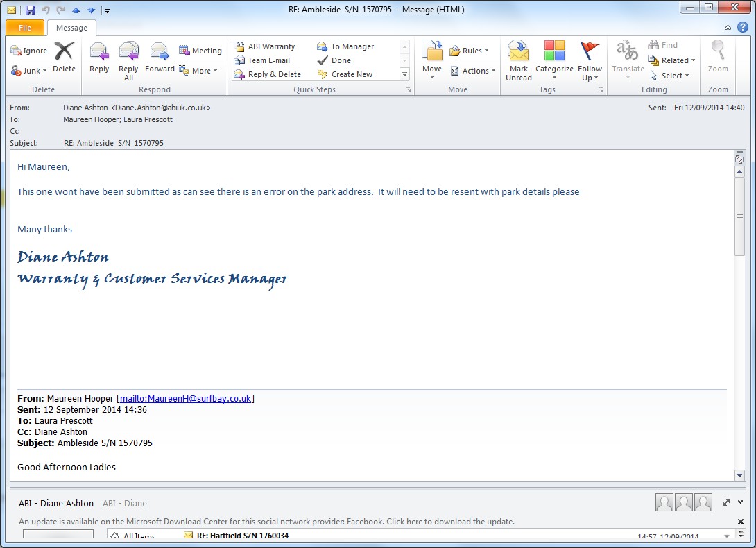This screenshot has height=548, width=756.
Task: Click the message body scrollbar thumb
Action: coord(739,216)
